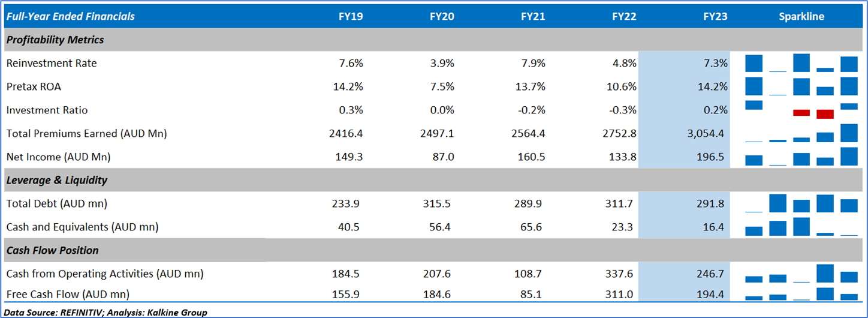Click the Pretax ROA sparkline chart
868x318 pixels.
[801, 86]
